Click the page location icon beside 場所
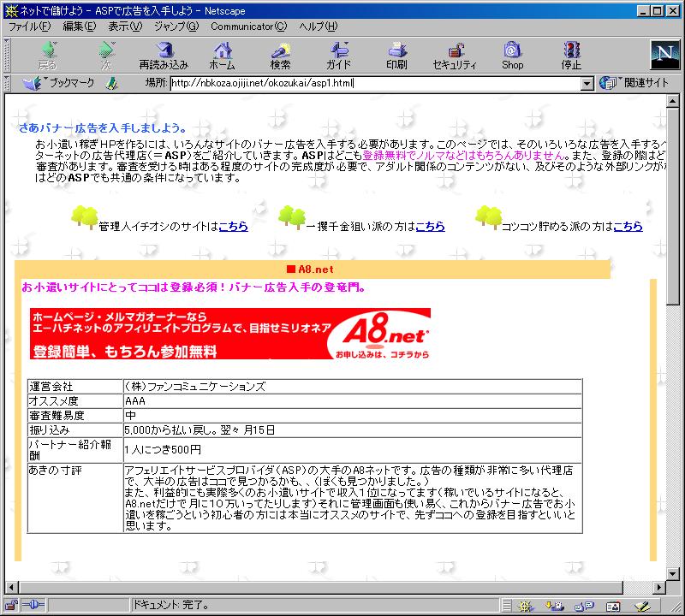 click(x=112, y=83)
